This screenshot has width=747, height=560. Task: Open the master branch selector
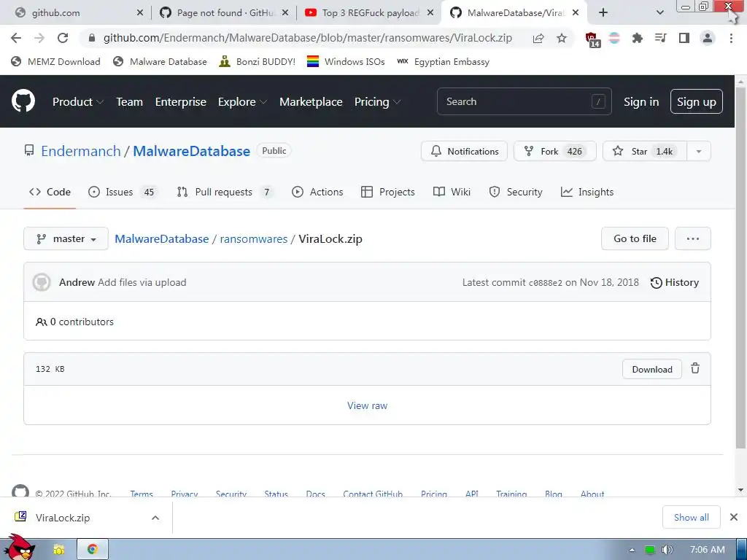tap(66, 238)
